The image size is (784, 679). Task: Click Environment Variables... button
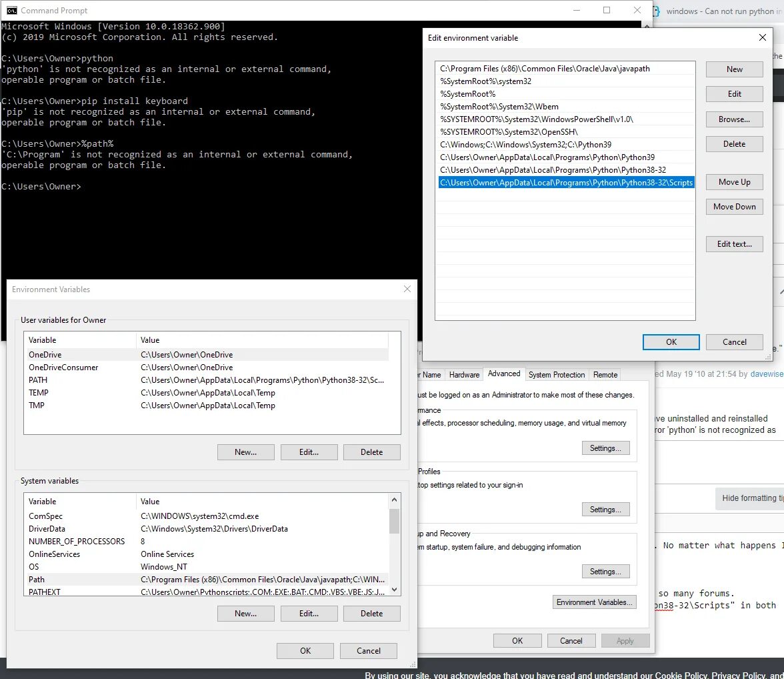[x=595, y=602]
